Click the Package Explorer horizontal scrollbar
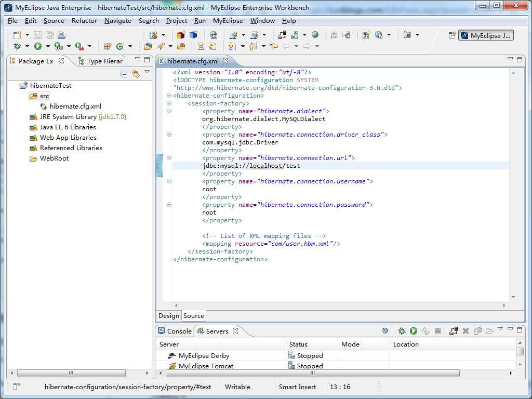The width and height of the screenshot is (532, 399). pyautogui.click(x=71, y=373)
